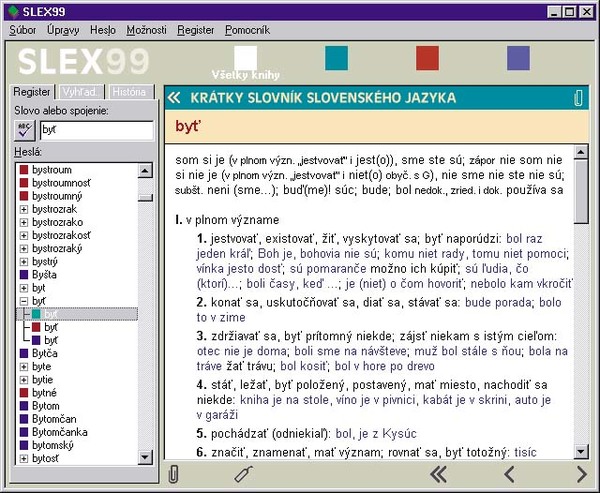Screen dimensions: 600x493
Task: Expand the bystrý entry
Action: 24,262
